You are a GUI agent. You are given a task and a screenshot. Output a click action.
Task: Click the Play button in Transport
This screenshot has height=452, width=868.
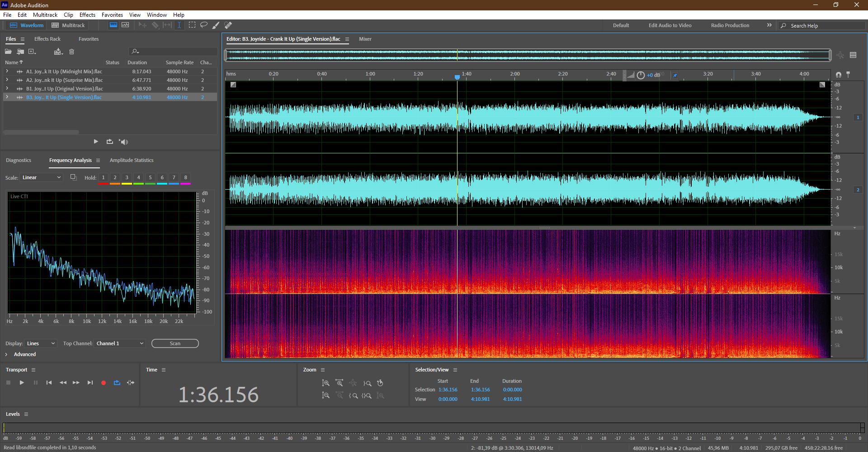(x=22, y=383)
